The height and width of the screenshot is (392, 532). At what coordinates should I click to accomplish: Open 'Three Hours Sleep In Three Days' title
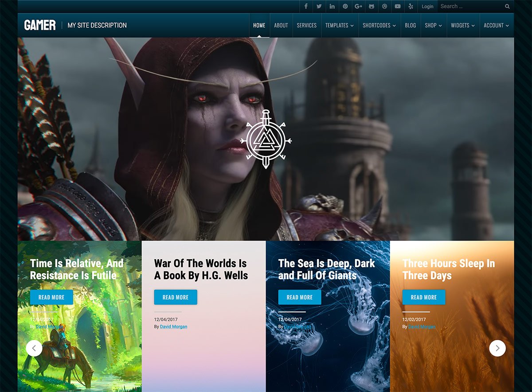[x=449, y=269]
